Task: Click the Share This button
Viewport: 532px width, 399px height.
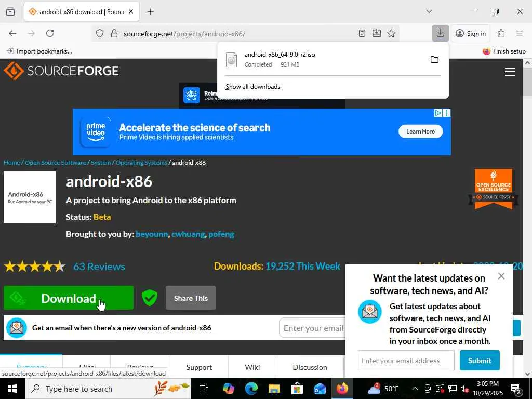Action: pos(191,298)
